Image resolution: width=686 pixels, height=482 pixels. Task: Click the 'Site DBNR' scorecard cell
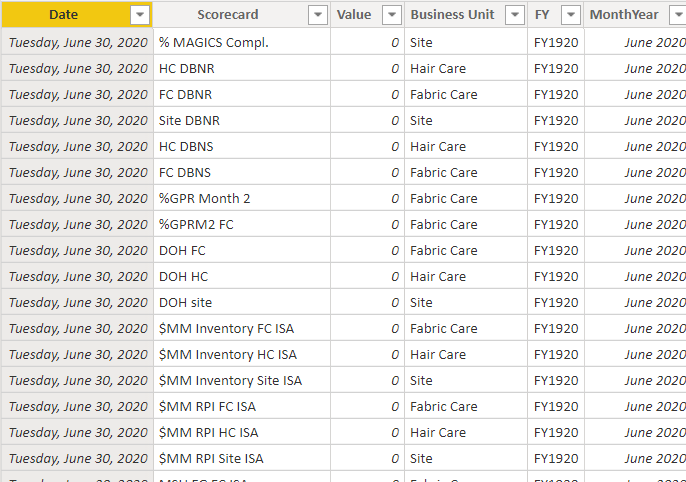tap(242, 121)
